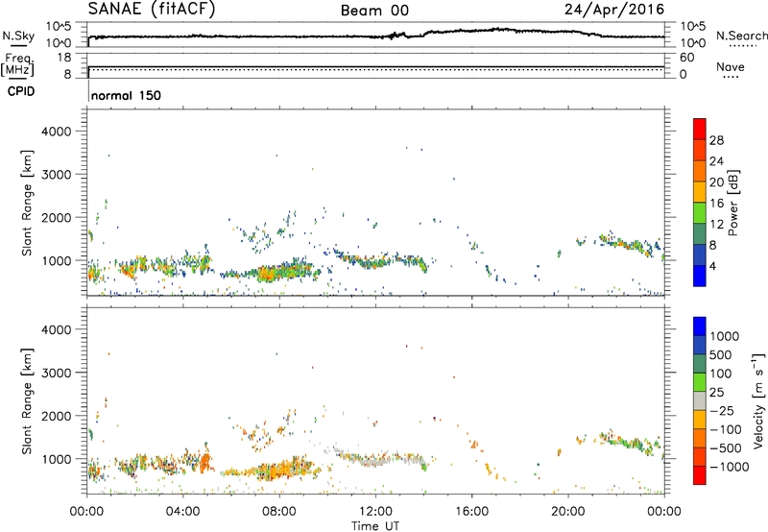Click the 1000 tick on velocity scale
The height and width of the screenshot is (532, 768).
coord(725,336)
